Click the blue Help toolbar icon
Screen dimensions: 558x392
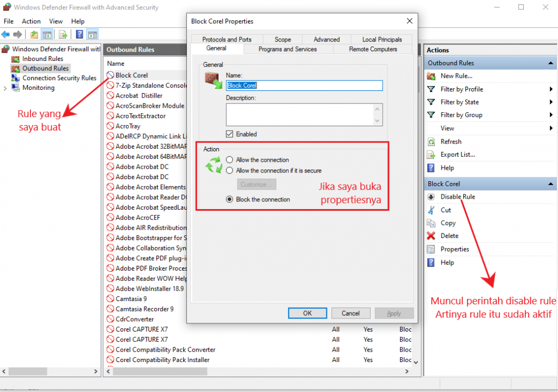click(80, 34)
